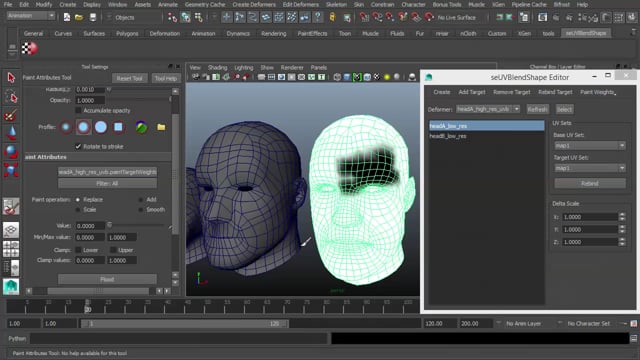Enable Upper clamp checkbox
Image resolution: width=640 pixels, height=360 pixels.
point(113,250)
